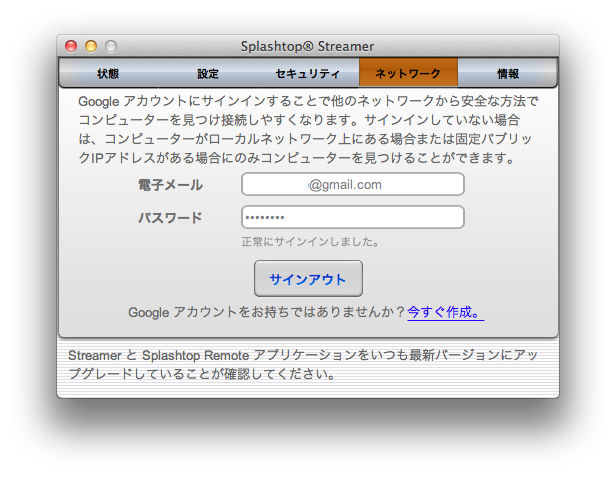
Task: Minimize the Splashtop Streamer window
Action: 91,46
